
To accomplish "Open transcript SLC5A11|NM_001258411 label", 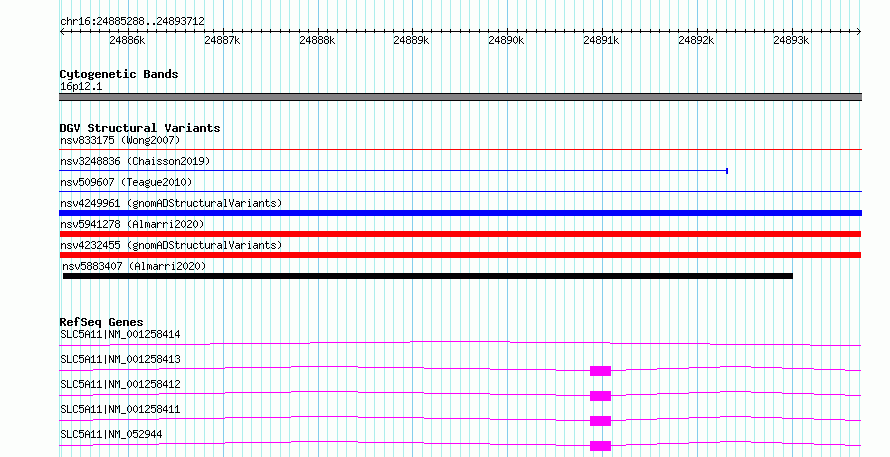I will pyautogui.click(x=120, y=409).
